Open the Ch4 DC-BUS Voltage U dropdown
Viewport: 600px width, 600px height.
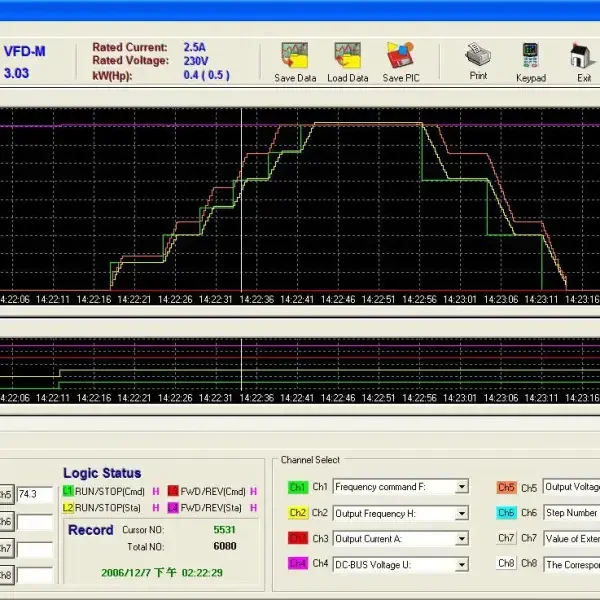(462, 564)
